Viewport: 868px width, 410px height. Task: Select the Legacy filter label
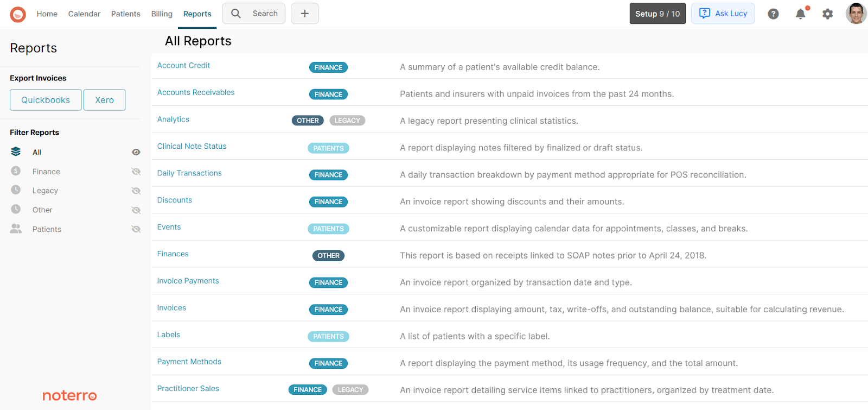click(45, 191)
